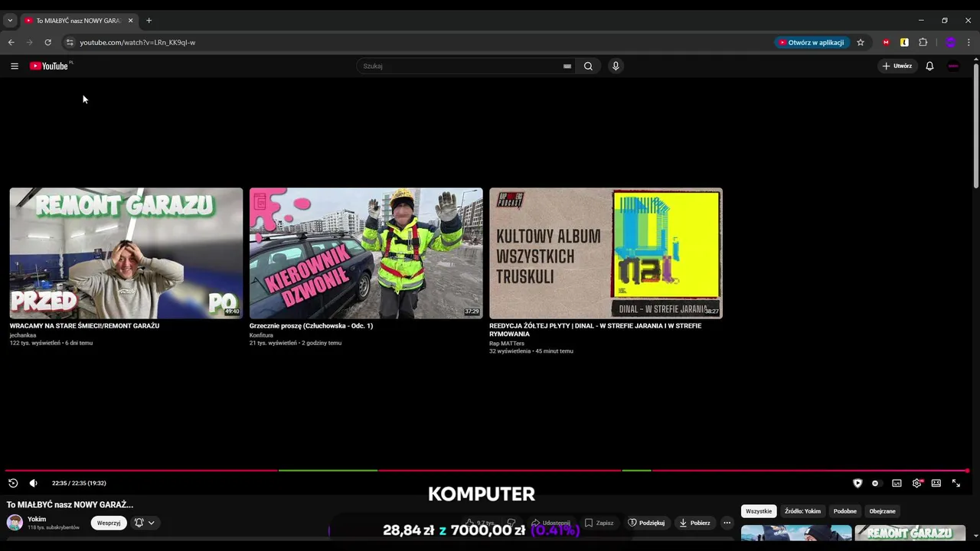Click the video title 'To MIAŁBYĆ nasz NOWY GARAŻ...'
The width and height of the screenshot is (980, 551).
[x=70, y=504]
